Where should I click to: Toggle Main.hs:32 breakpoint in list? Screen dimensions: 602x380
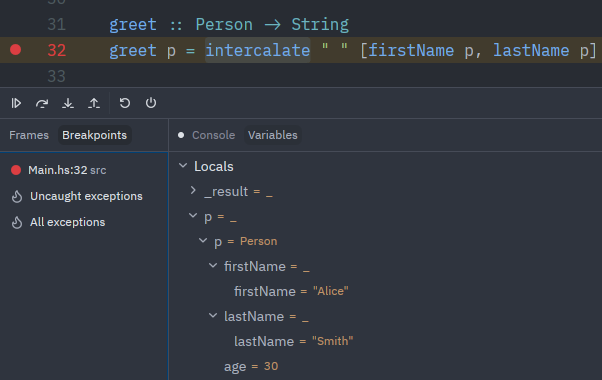(16, 170)
